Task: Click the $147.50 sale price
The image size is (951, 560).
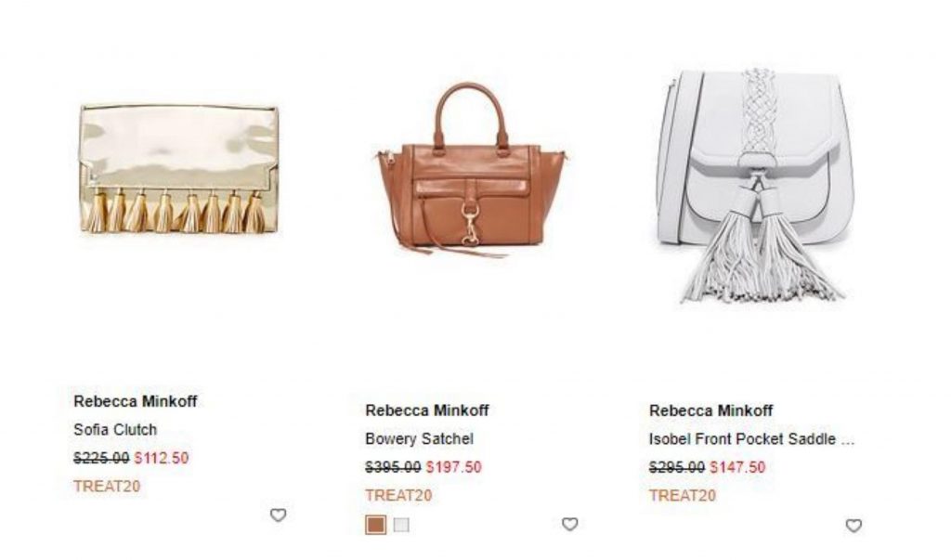Action: click(737, 467)
